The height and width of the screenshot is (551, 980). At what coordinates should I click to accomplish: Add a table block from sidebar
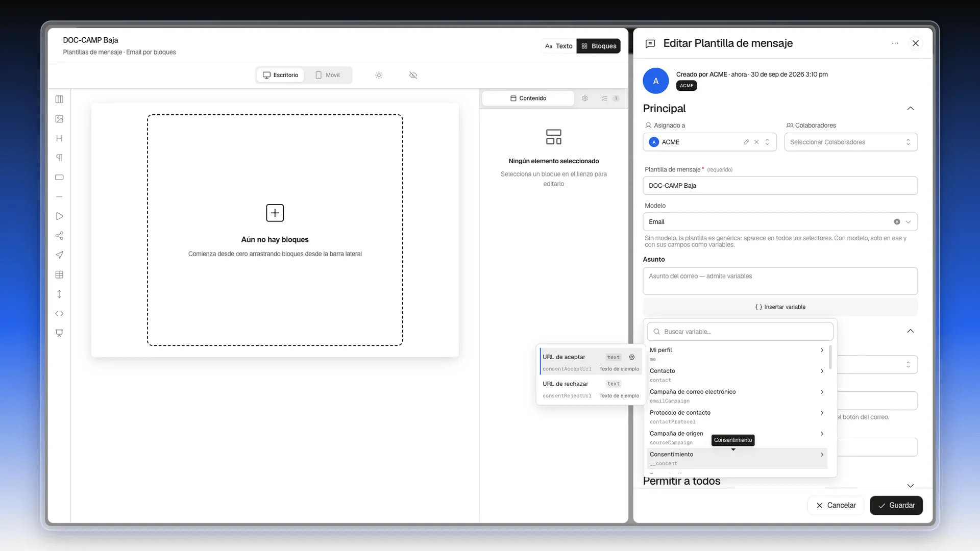click(x=59, y=274)
